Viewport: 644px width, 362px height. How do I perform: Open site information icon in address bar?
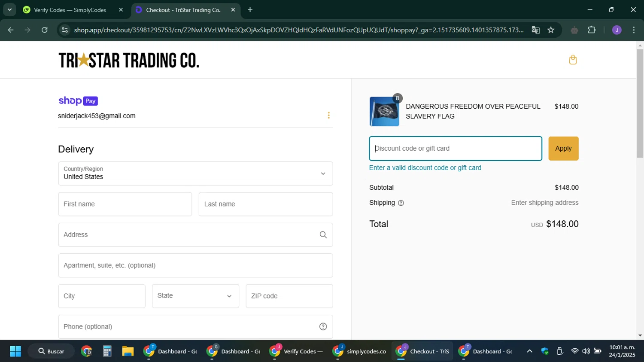(65, 30)
